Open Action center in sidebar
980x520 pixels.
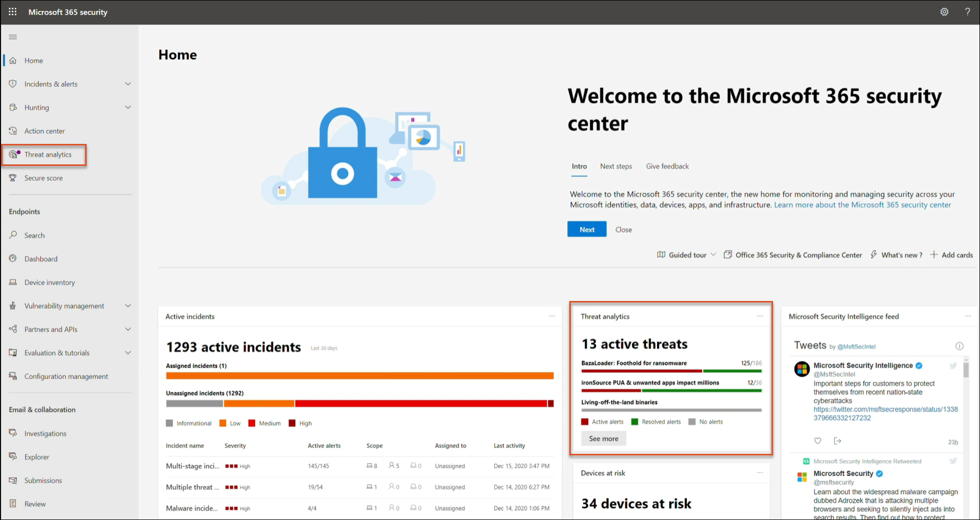coord(45,131)
